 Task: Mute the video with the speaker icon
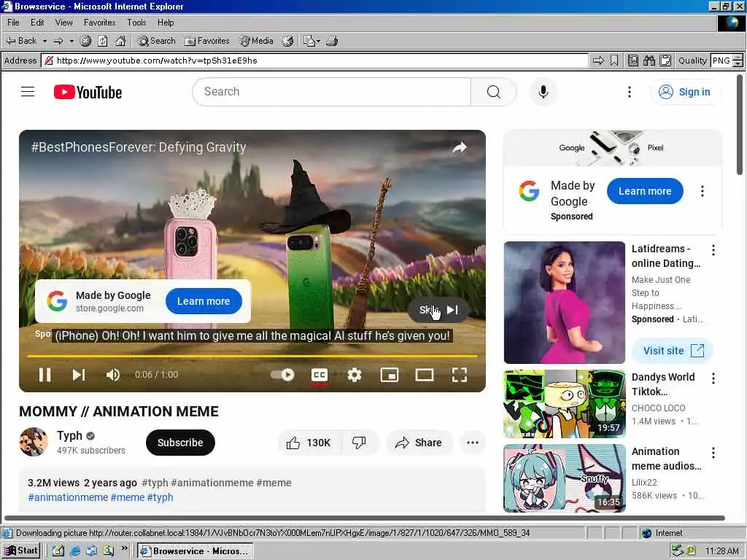113,375
